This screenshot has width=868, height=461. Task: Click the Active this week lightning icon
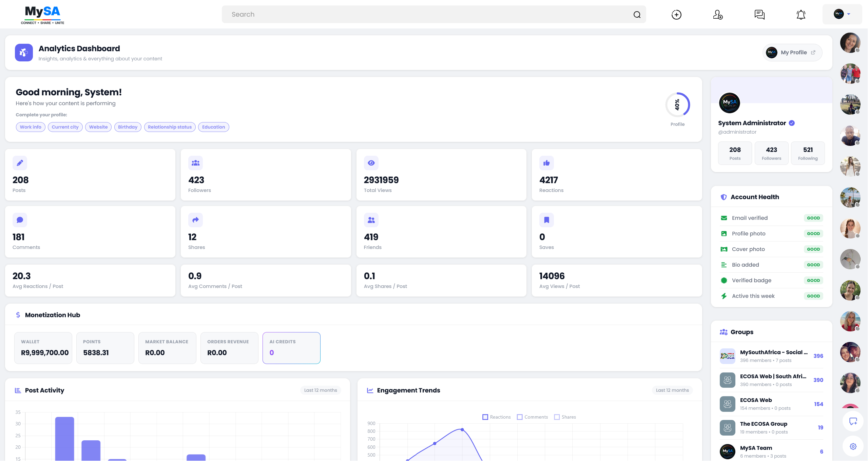724,296
